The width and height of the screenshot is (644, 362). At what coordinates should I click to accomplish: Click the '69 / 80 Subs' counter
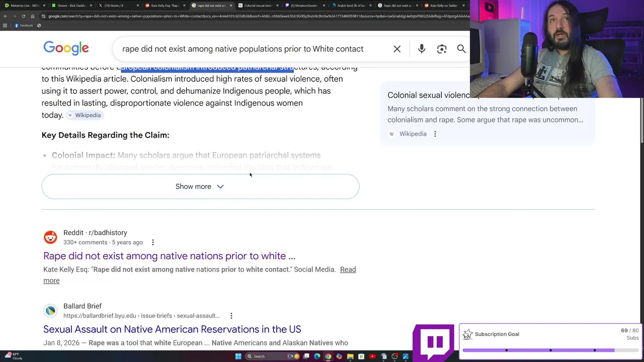[x=629, y=334]
